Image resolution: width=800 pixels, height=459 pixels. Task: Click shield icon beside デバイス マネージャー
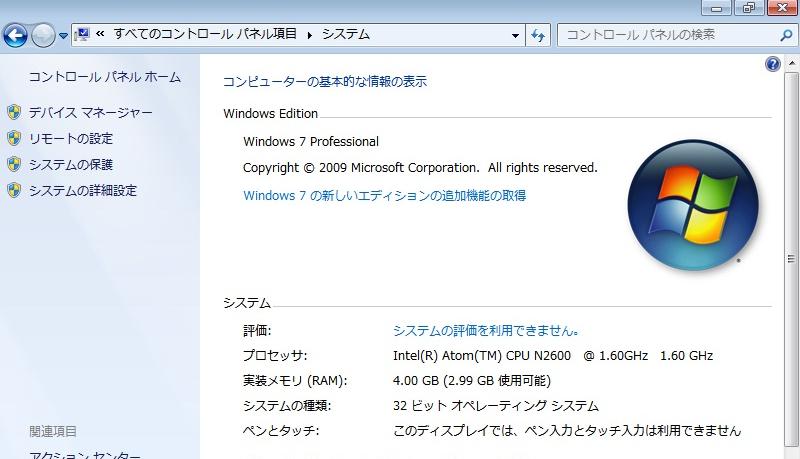coord(14,112)
